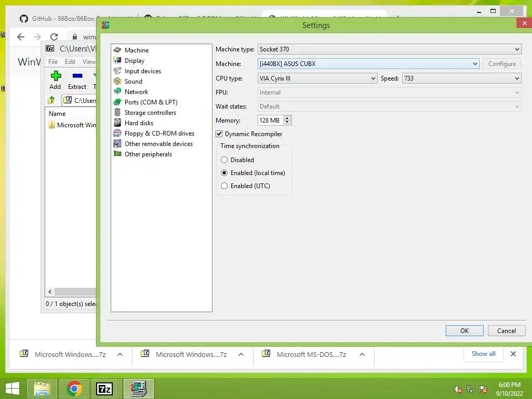Confirm settings with OK button
The height and width of the screenshot is (399, 532).
(x=464, y=331)
